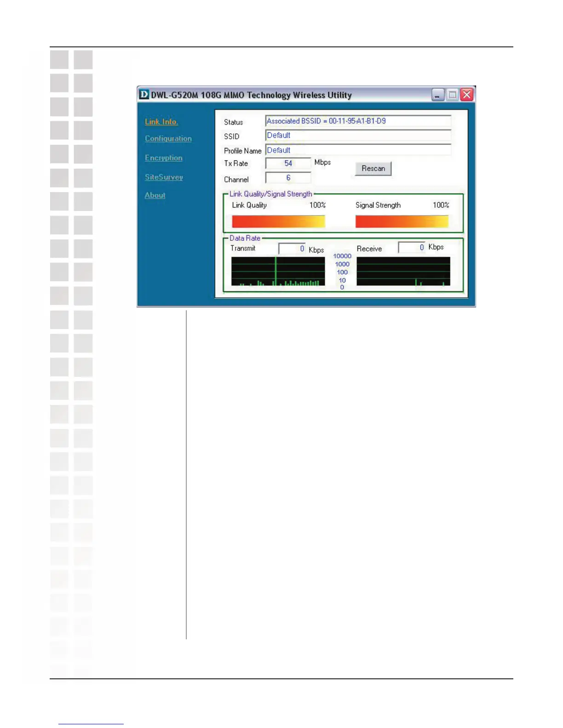Viewport: 563px width, 728px height.
Task: Click the Signal Strength gradient bar
Action: [x=402, y=222]
